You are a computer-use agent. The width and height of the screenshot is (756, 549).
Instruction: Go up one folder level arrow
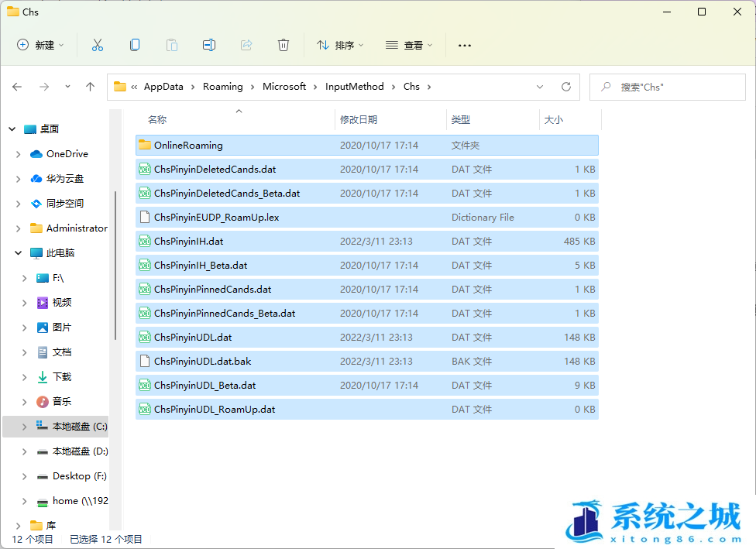pyautogui.click(x=90, y=87)
